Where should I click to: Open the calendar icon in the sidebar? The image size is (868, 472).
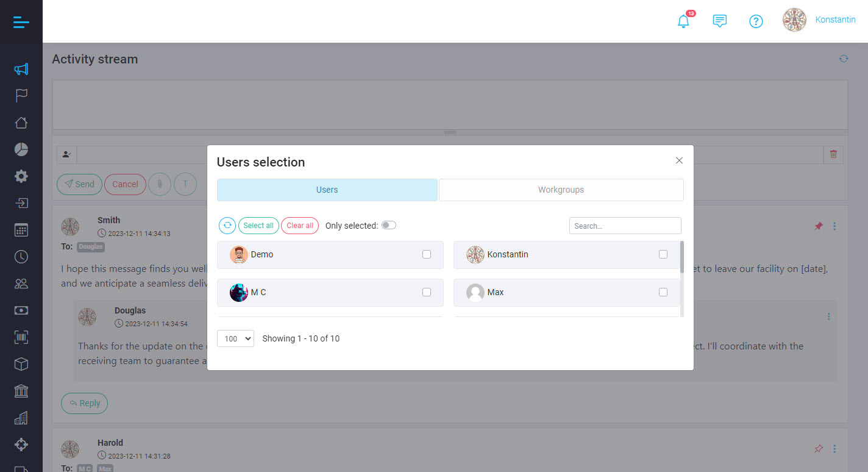coord(21,229)
